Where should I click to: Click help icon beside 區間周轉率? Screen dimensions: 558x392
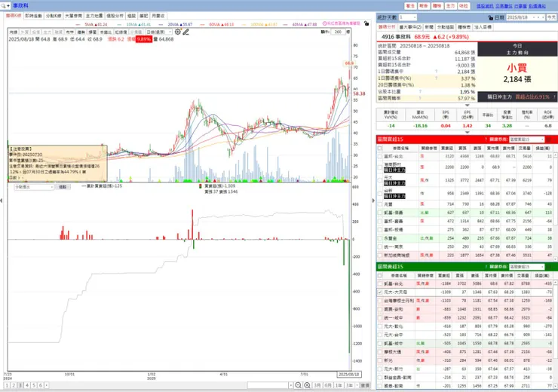pos(420,98)
